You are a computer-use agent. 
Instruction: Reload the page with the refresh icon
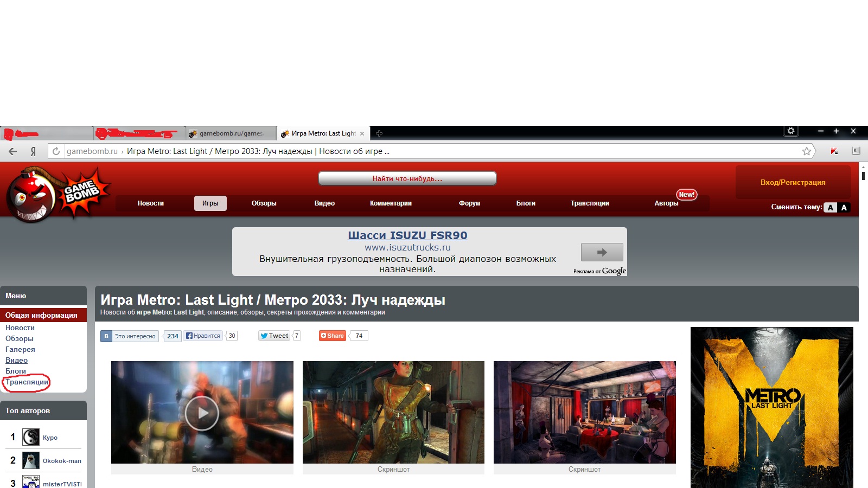coord(56,151)
